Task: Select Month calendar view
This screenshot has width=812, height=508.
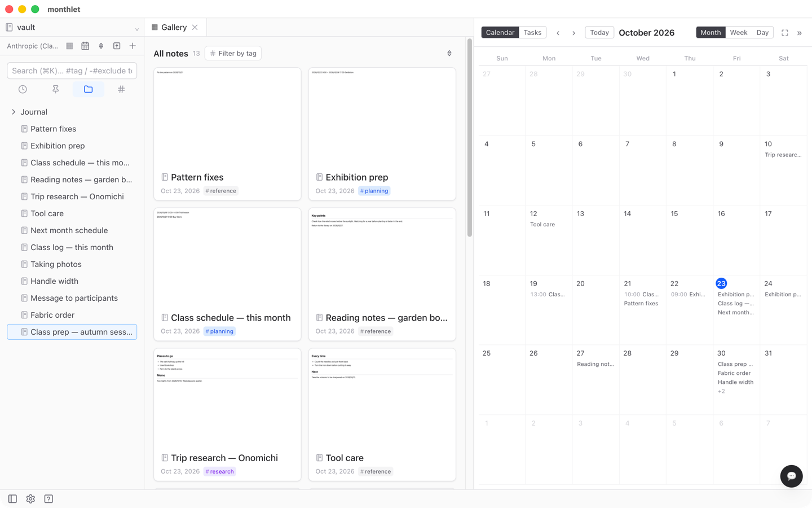Action: pyautogui.click(x=710, y=33)
